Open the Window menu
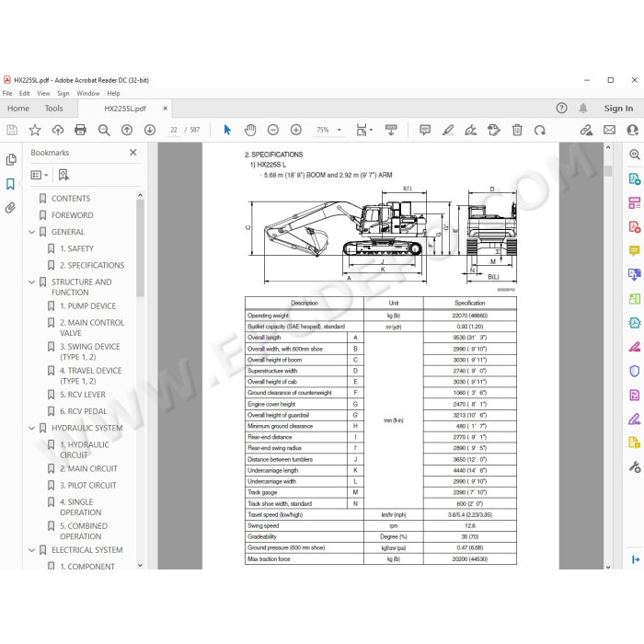The height and width of the screenshot is (644, 644). coord(88,94)
